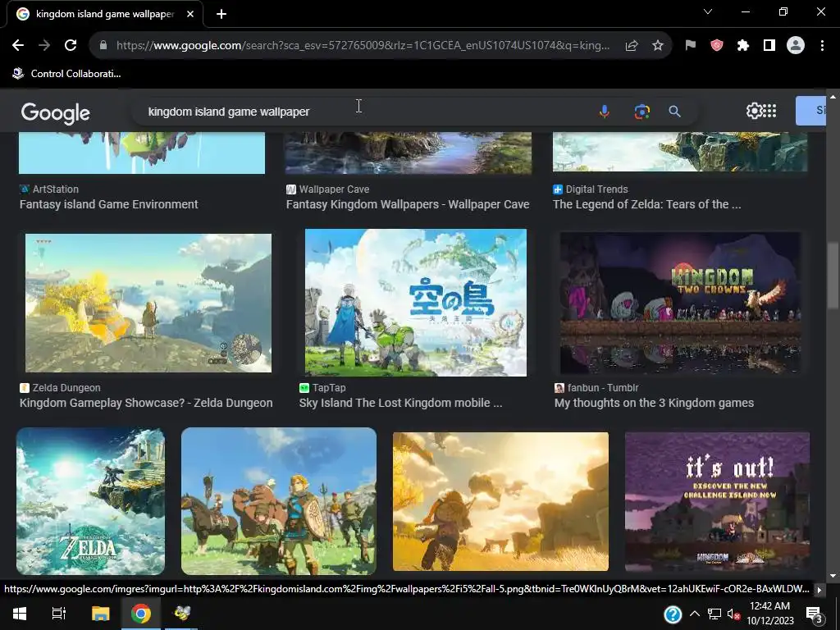Click the Chrome taskbar icon
840x630 pixels.
140,614
